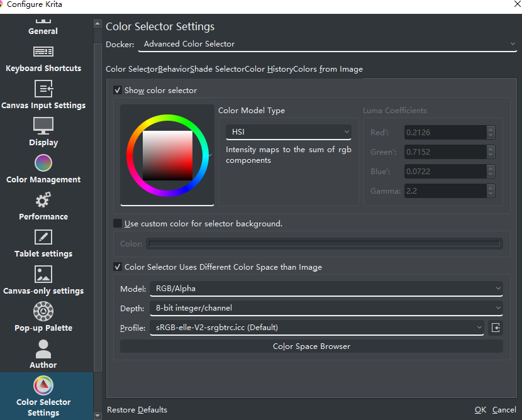Click Restore Defaults button
522x420 pixels.
click(137, 410)
